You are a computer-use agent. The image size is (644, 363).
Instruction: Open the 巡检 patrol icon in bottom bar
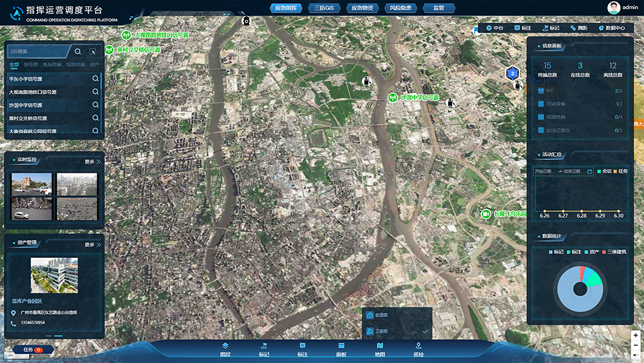click(x=418, y=349)
